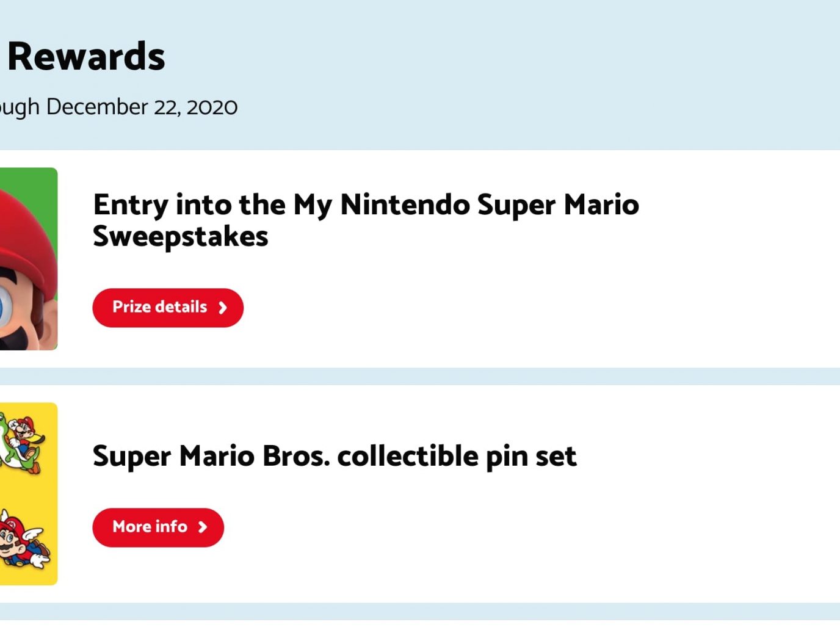Click the chevron arrow on More info

point(203,527)
